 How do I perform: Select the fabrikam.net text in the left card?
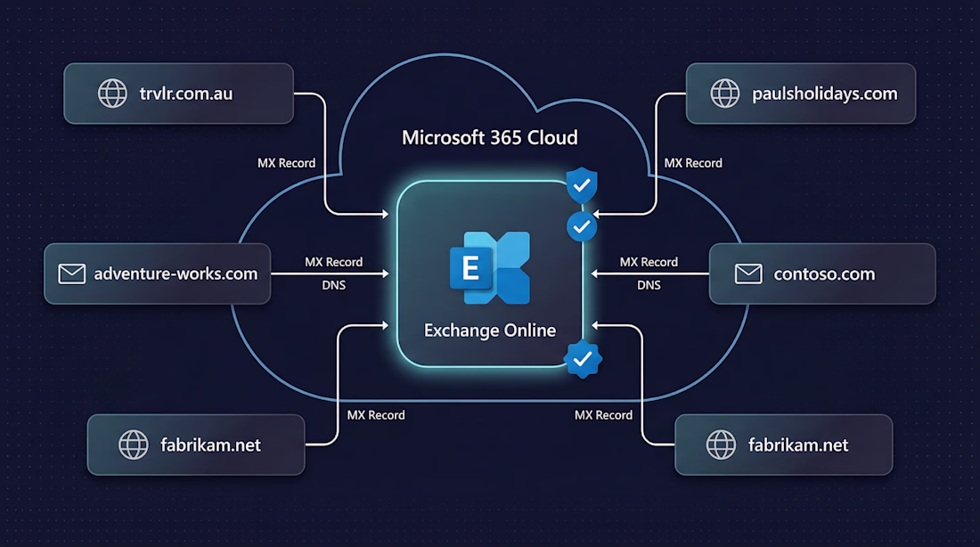[210, 445]
